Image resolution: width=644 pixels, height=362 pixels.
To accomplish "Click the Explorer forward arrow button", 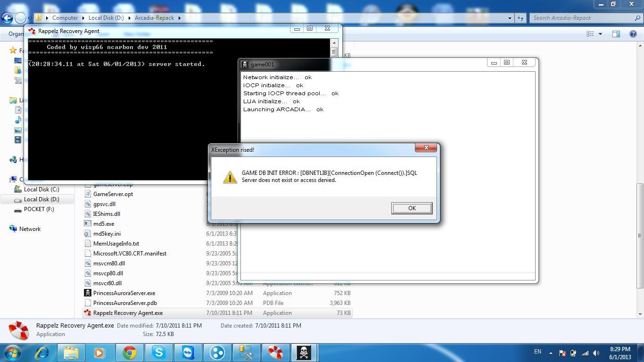I will tap(20, 18).
